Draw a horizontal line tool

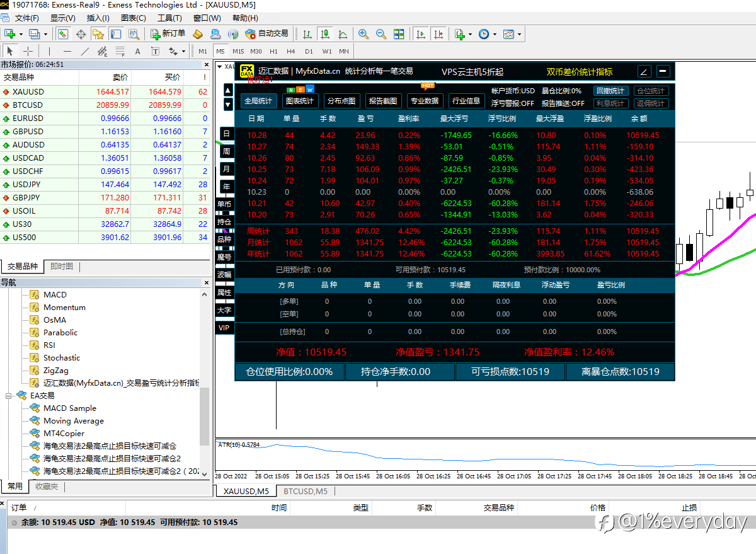pos(67,51)
